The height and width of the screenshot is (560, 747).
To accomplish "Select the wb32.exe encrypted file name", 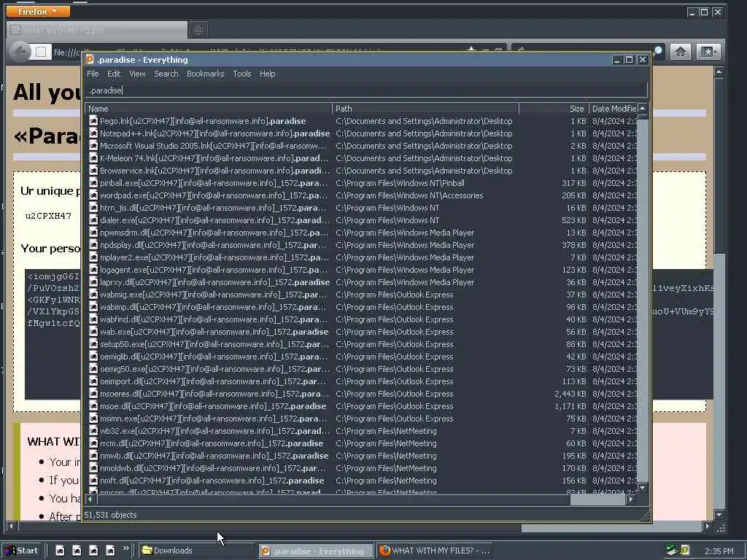I will coord(215,431).
